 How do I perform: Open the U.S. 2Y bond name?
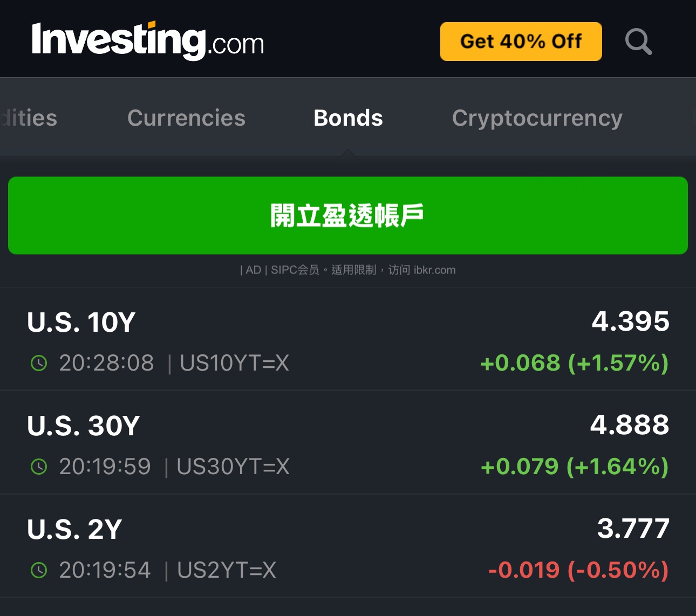[x=74, y=530]
